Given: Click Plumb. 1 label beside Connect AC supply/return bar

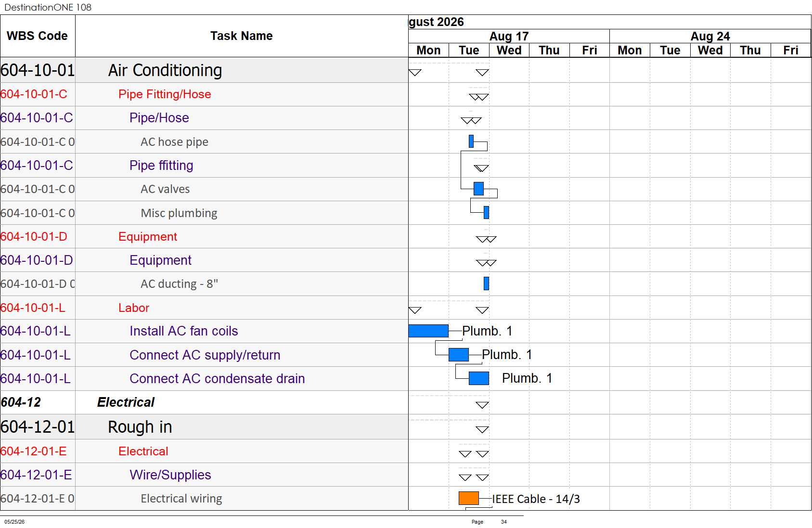Looking at the screenshot, I should [507, 355].
